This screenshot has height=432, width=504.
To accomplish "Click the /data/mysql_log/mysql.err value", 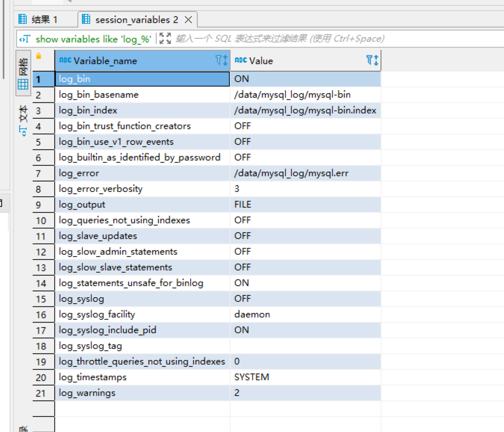I will pos(305,173).
